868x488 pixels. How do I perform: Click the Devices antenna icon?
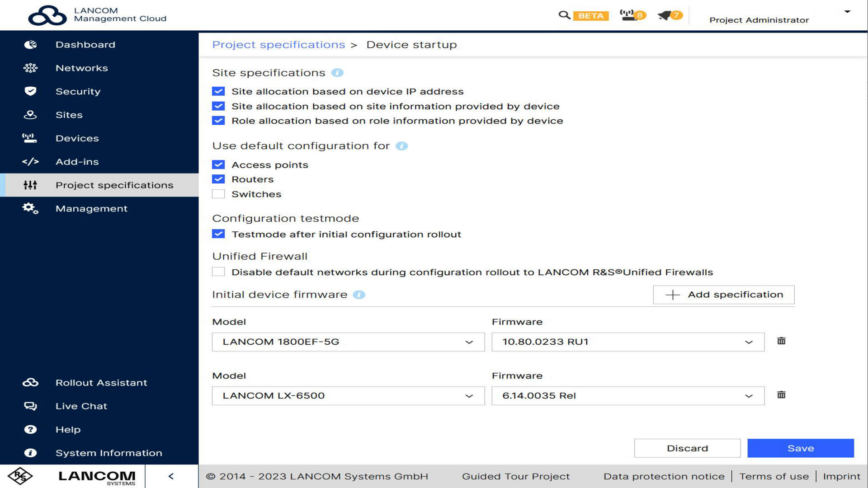pos(30,138)
